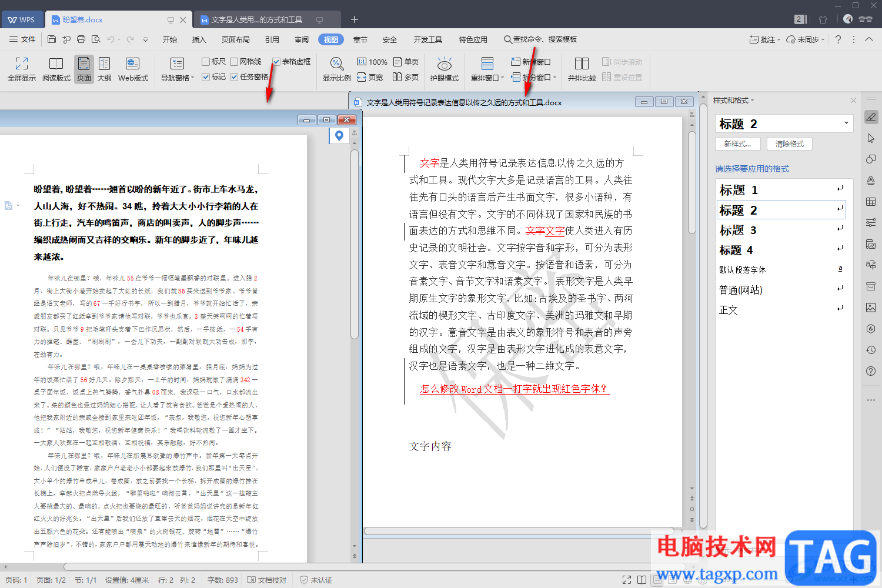The width and height of the screenshot is (882, 588).
Task: Open the 文件 menu
Action: (x=22, y=39)
